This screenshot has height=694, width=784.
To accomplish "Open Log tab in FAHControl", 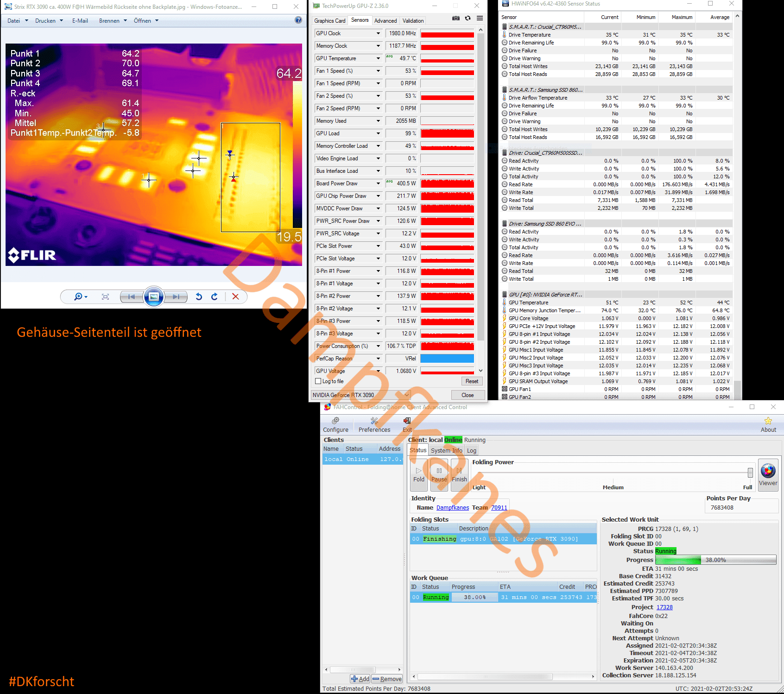I will point(472,450).
